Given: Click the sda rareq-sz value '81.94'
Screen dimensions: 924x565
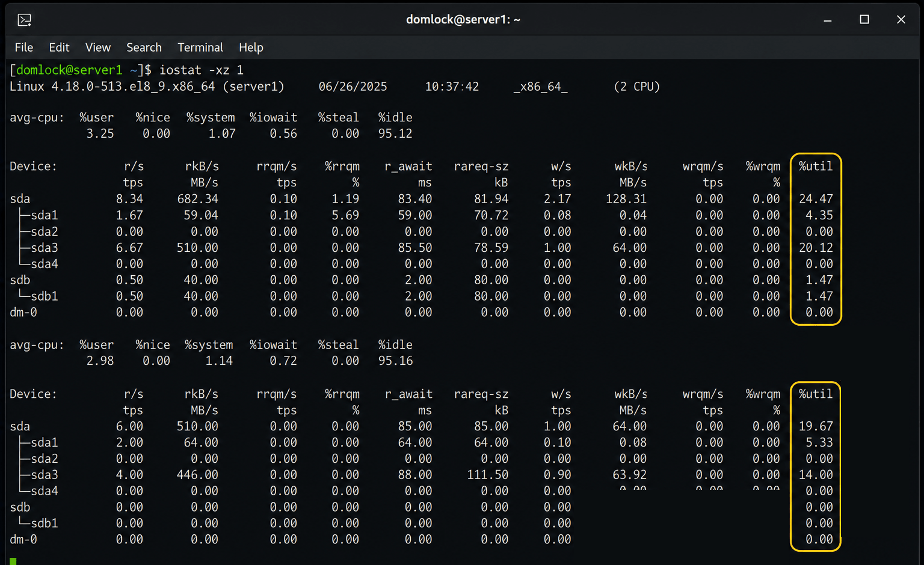Looking at the screenshot, I should click(491, 199).
